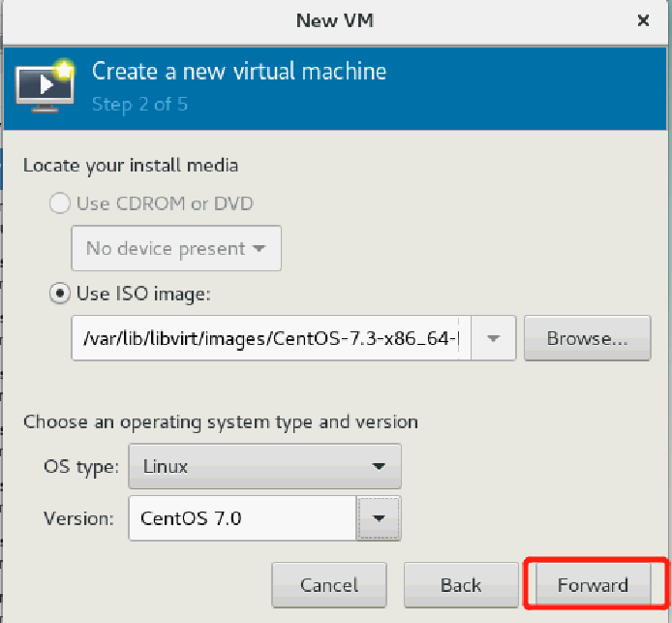This screenshot has height=623, width=672.
Task: Click the Browse... button
Action: (587, 338)
